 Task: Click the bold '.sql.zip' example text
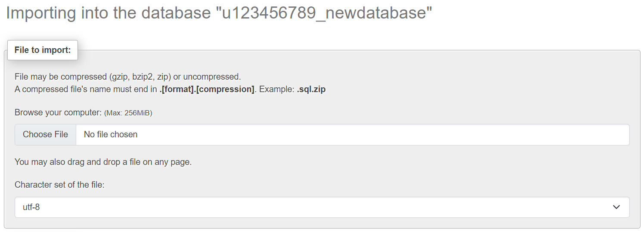[311, 90]
